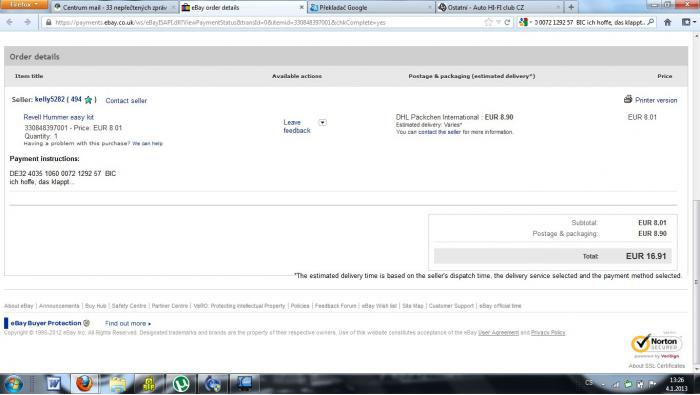Click the reload page icon in address bar

click(507, 22)
